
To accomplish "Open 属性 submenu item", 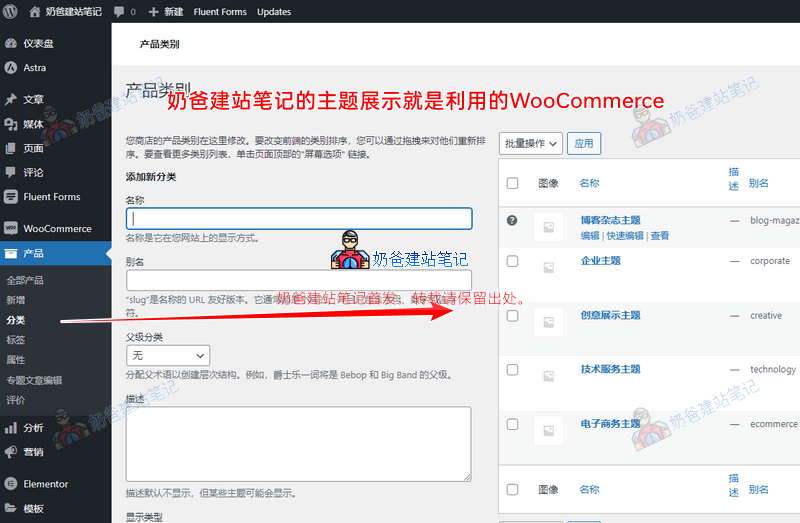I will [x=16, y=360].
